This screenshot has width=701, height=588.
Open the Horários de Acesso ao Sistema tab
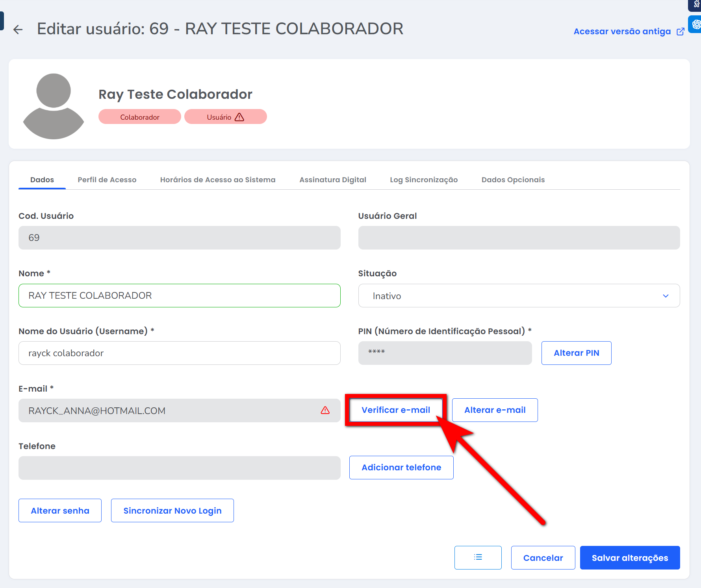click(217, 180)
